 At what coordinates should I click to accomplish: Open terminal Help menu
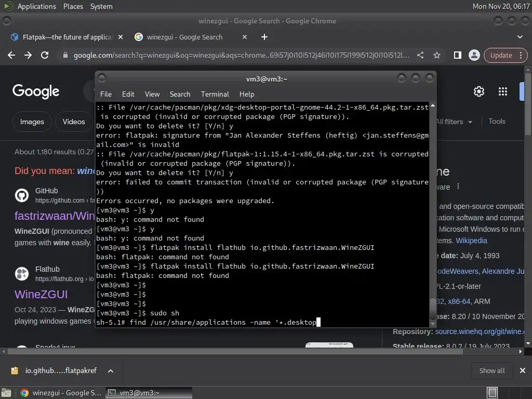click(x=247, y=94)
